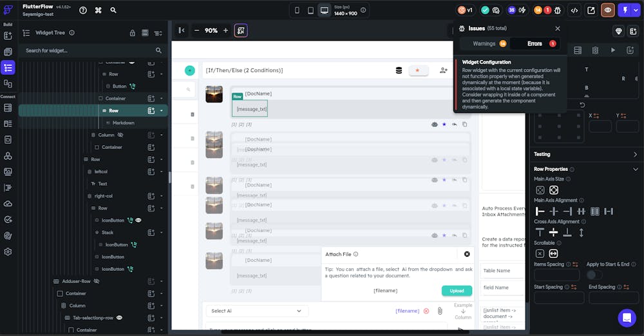The height and width of the screenshot is (336, 644).
Task: Open the test mode dropdown arrow
Action: click(x=636, y=10)
